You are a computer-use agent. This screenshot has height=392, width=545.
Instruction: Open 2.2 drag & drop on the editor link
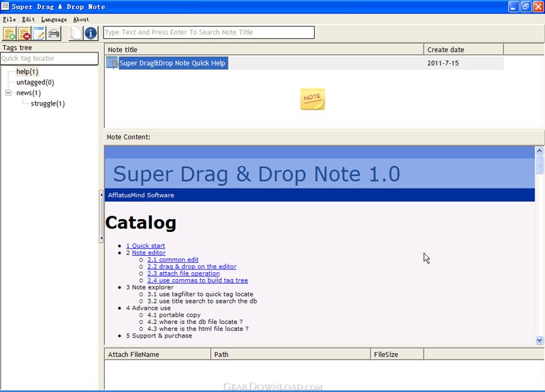pyautogui.click(x=192, y=267)
